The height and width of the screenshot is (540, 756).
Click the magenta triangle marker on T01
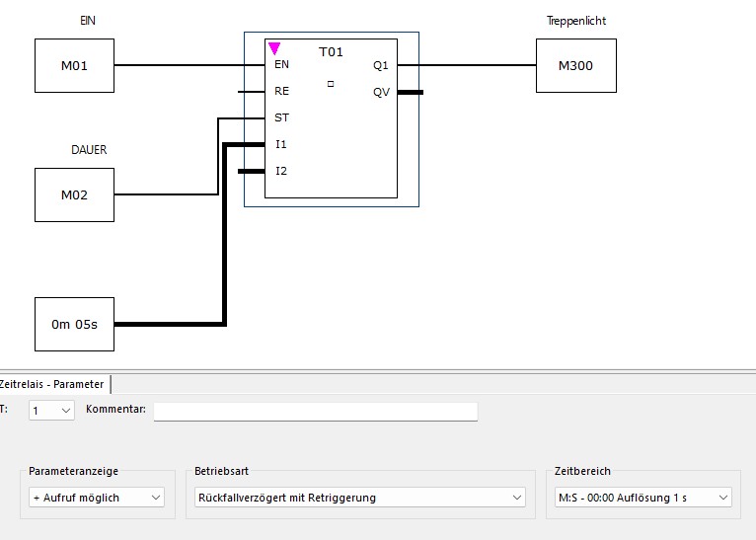274,47
